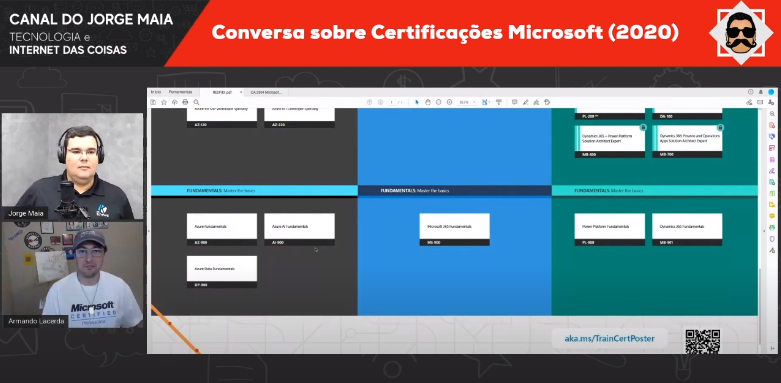Image resolution: width=781 pixels, height=383 pixels.
Task: Click the print icon in Acrobat toolbar
Action: point(185,102)
